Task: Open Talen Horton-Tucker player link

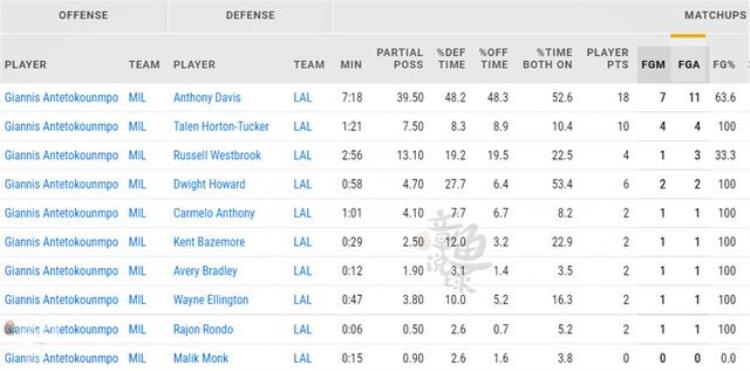Action: coord(221,127)
